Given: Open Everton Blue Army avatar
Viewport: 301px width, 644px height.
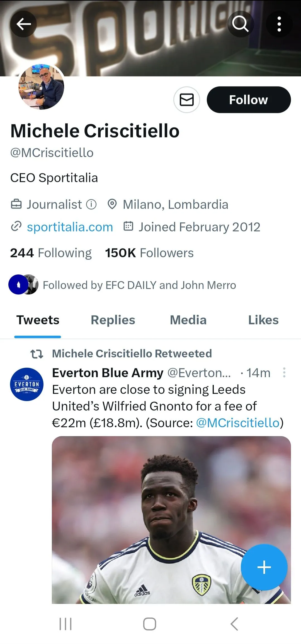Looking at the screenshot, I should pos(27,384).
